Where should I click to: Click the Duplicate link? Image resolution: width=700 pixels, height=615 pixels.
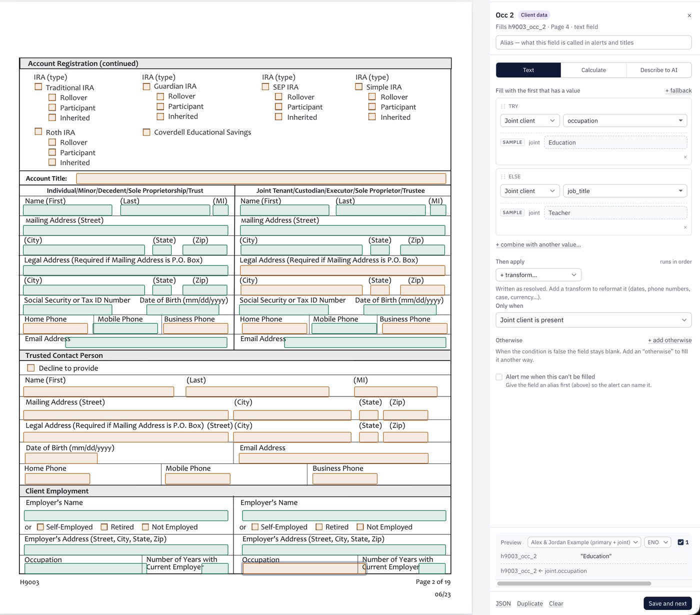[530, 603]
